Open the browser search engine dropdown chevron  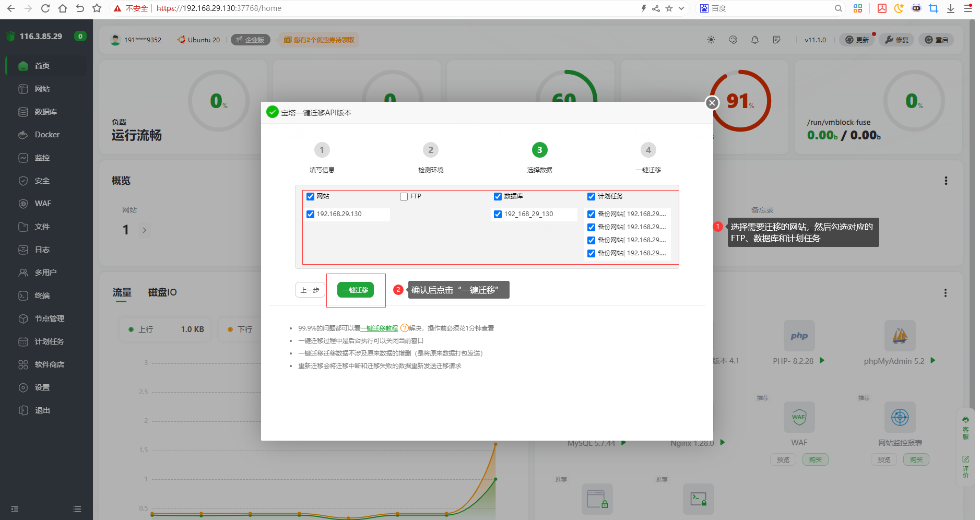(x=681, y=8)
